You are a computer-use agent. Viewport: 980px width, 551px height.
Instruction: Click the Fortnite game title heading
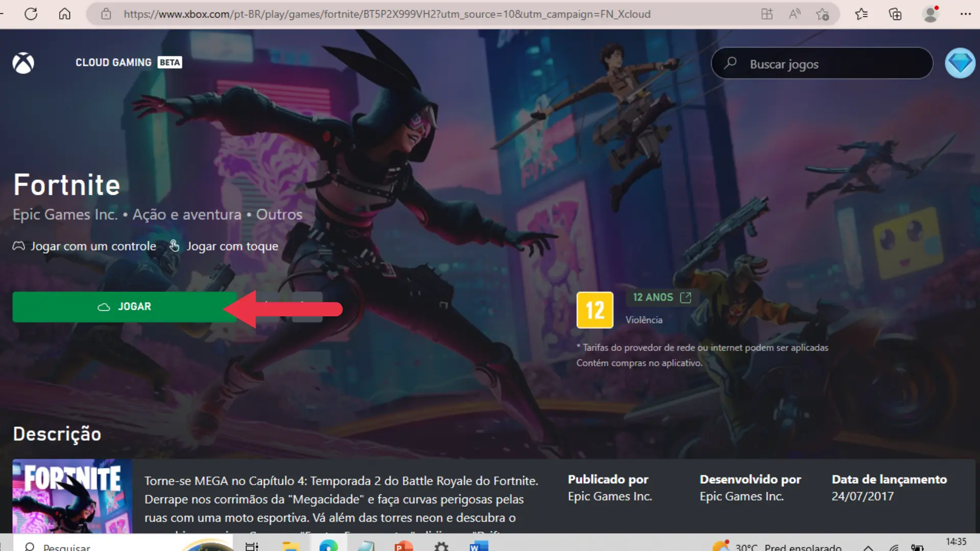[67, 184]
